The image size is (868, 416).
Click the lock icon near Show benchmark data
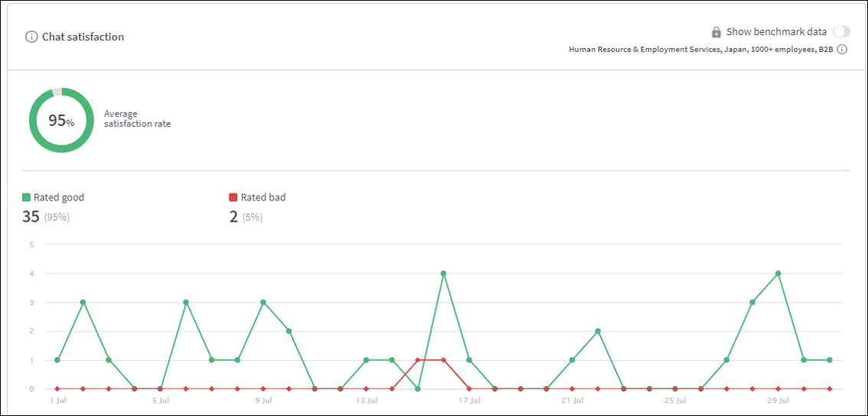(716, 32)
